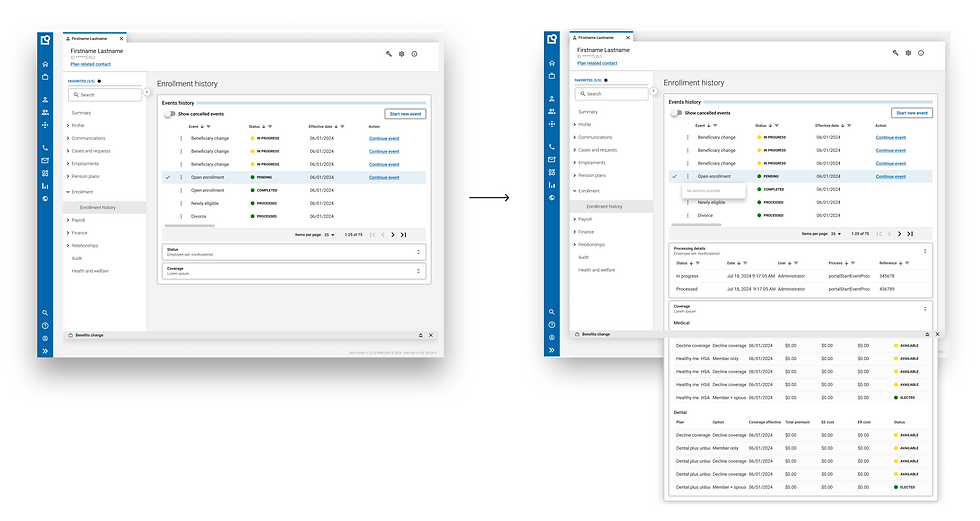Click the Search field in right window
980x521 pixels.
click(x=611, y=94)
